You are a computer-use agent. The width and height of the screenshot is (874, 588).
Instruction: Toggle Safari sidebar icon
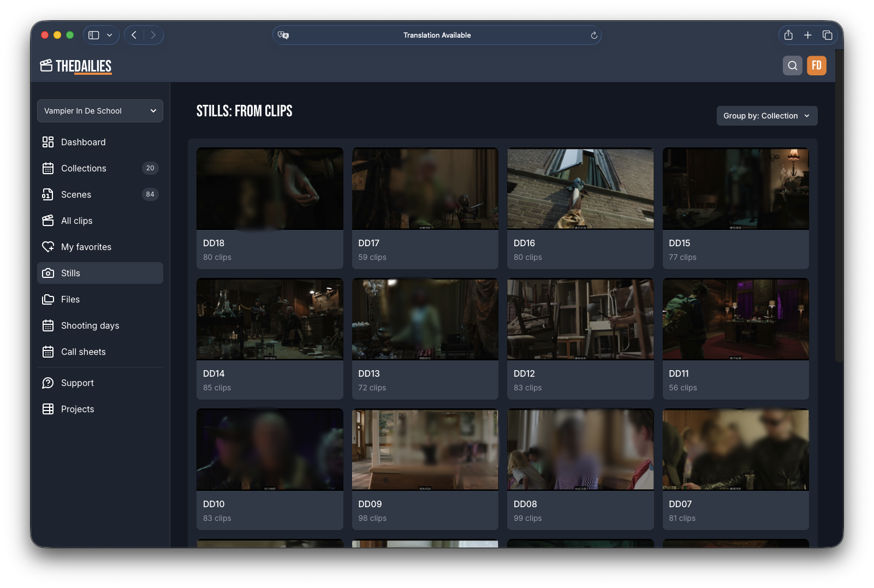94,35
